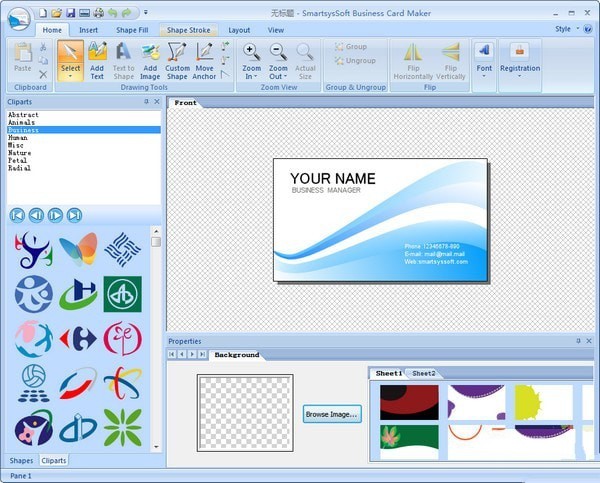Click the Add Image tool
600x483 pixels.
click(x=150, y=61)
